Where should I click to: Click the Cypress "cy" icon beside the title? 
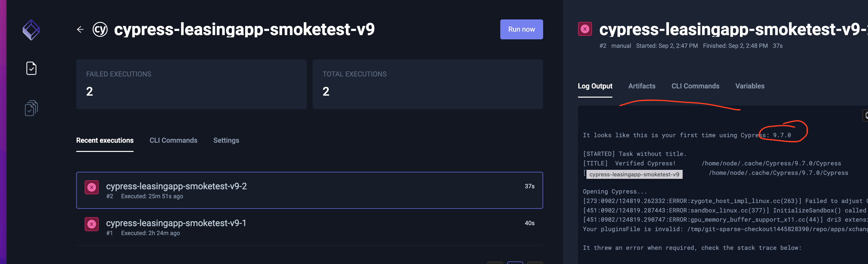coord(100,30)
